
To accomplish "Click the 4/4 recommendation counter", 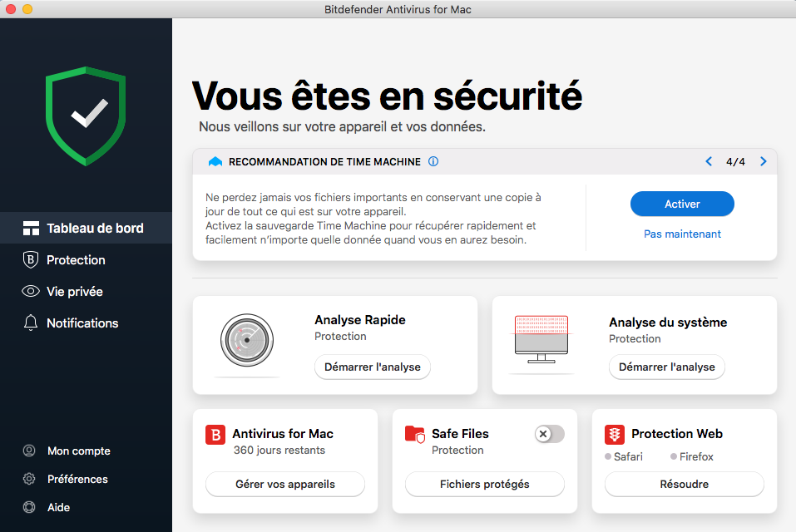I will pos(735,162).
